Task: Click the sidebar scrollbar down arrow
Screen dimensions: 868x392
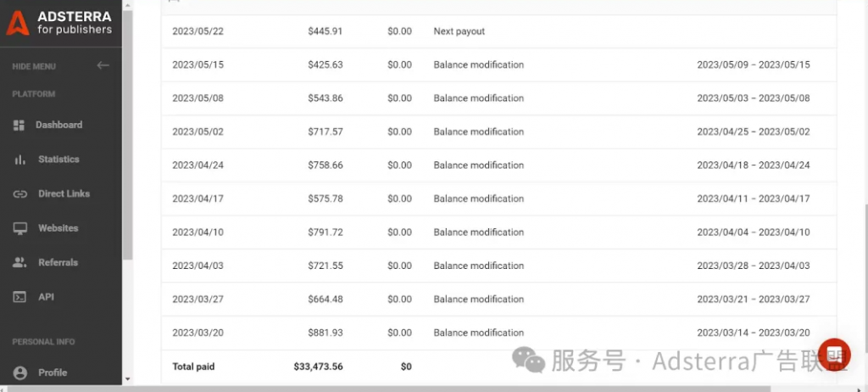Action: pyautogui.click(x=128, y=380)
